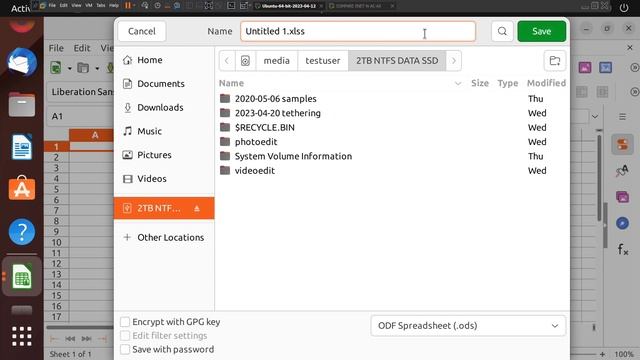Launch LibreOffice Writer from the dock

22,147
